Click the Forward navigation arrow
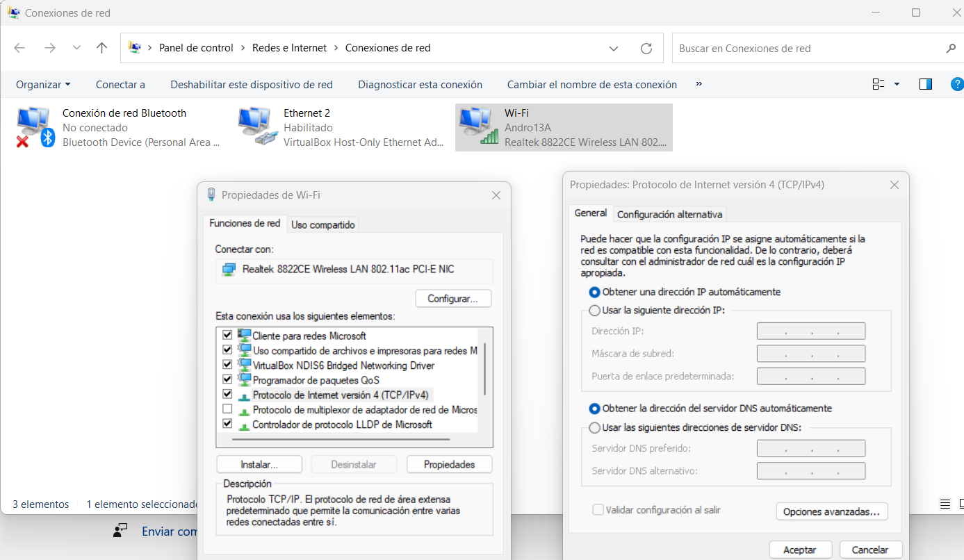This screenshot has height=560, width=964. click(x=49, y=48)
